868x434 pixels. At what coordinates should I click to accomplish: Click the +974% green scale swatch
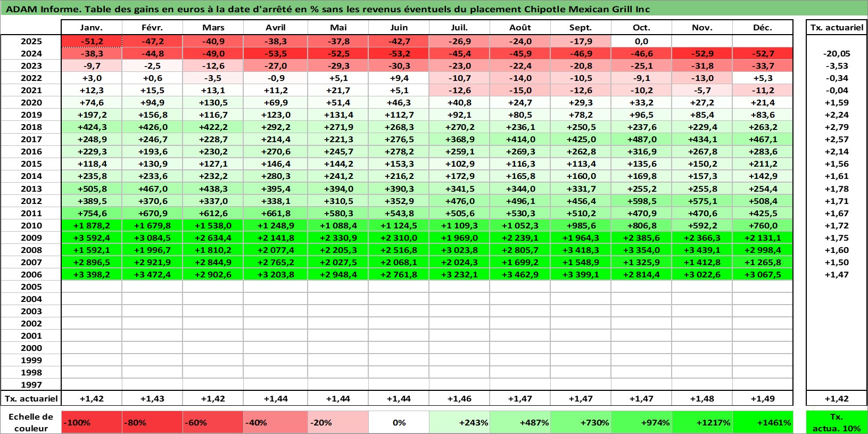pos(641,422)
